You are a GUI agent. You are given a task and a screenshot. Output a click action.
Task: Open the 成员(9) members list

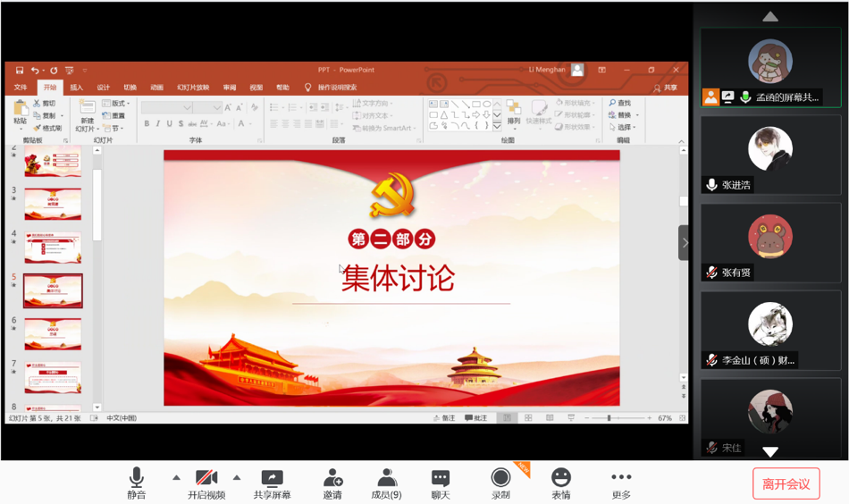click(386, 483)
